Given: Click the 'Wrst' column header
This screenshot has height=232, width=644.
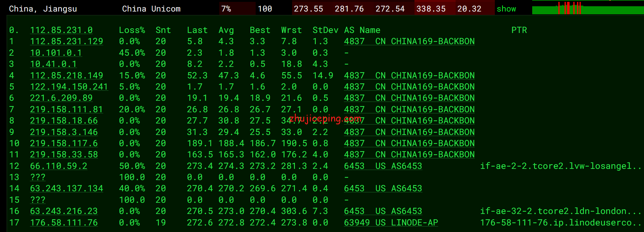Looking at the screenshot, I should click(291, 30).
